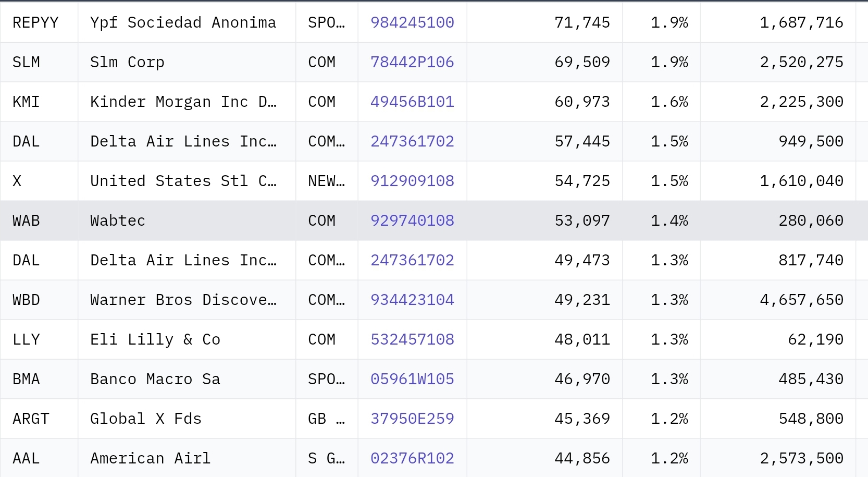The image size is (868, 477).
Task: Open CUSIP link 532457108
Action: (x=412, y=339)
